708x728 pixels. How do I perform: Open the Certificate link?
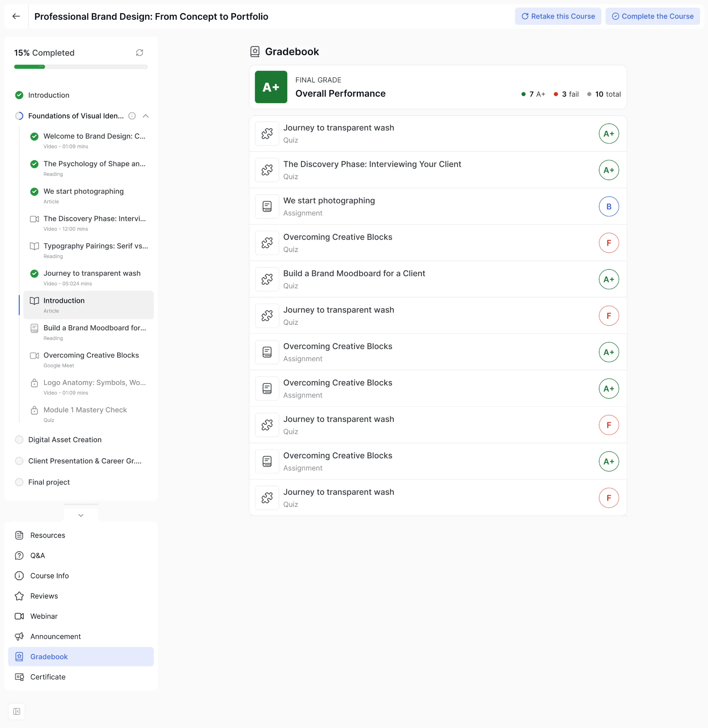[x=81, y=677]
